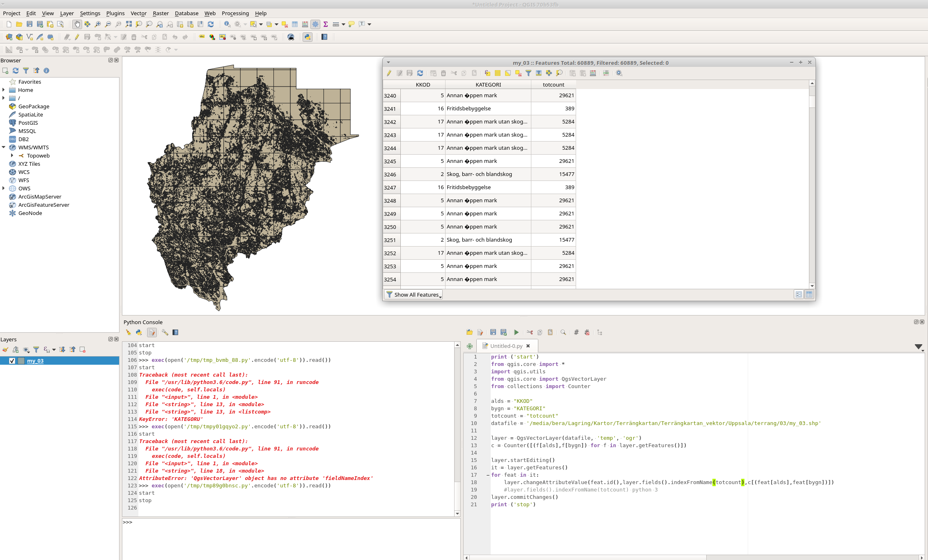This screenshot has height=560, width=928.
Task: Open the text annotation dropdown arrow
Action: [x=369, y=24]
